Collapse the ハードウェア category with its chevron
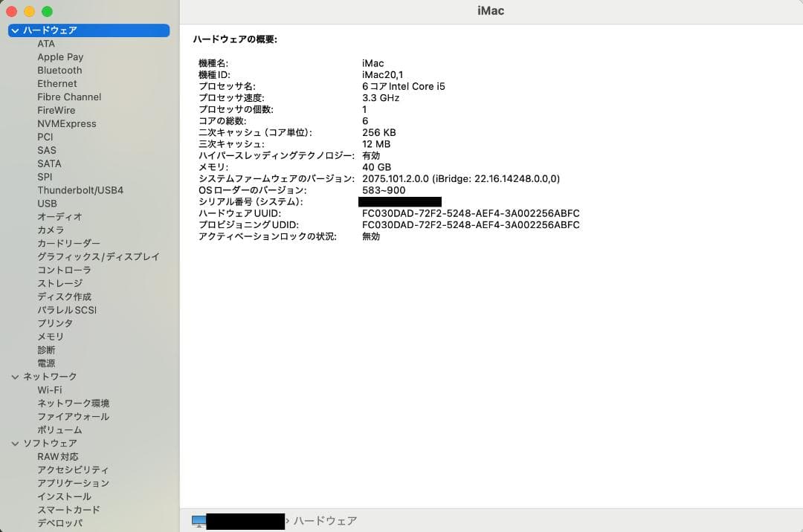The height and width of the screenshot is (532, 803). pos(16,30)
